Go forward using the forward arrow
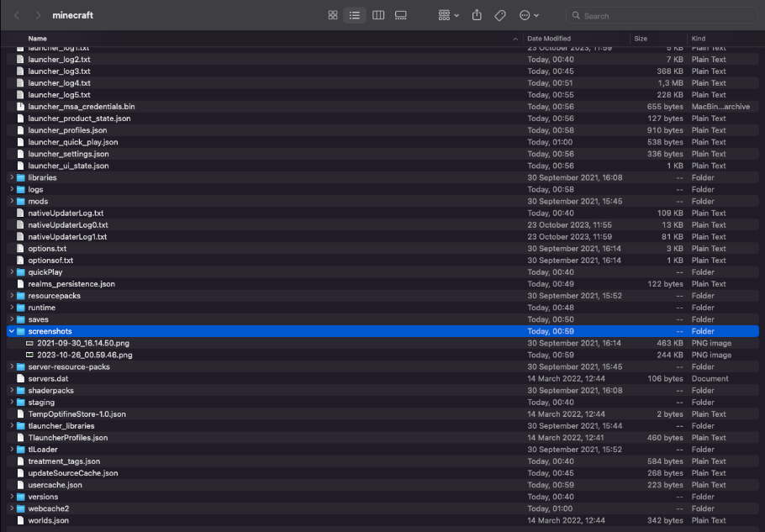The width and height of the screenshot is (765, 532). [x=38, y=16]
